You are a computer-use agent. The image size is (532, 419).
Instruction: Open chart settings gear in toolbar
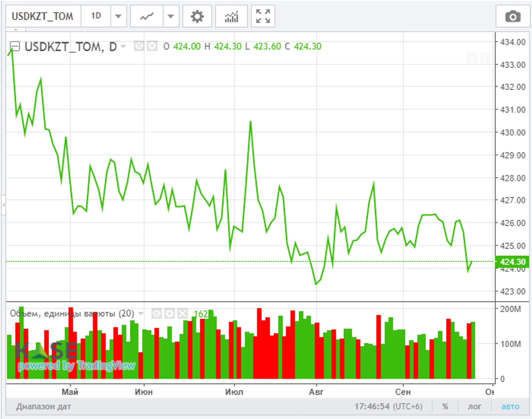point(197,17)
